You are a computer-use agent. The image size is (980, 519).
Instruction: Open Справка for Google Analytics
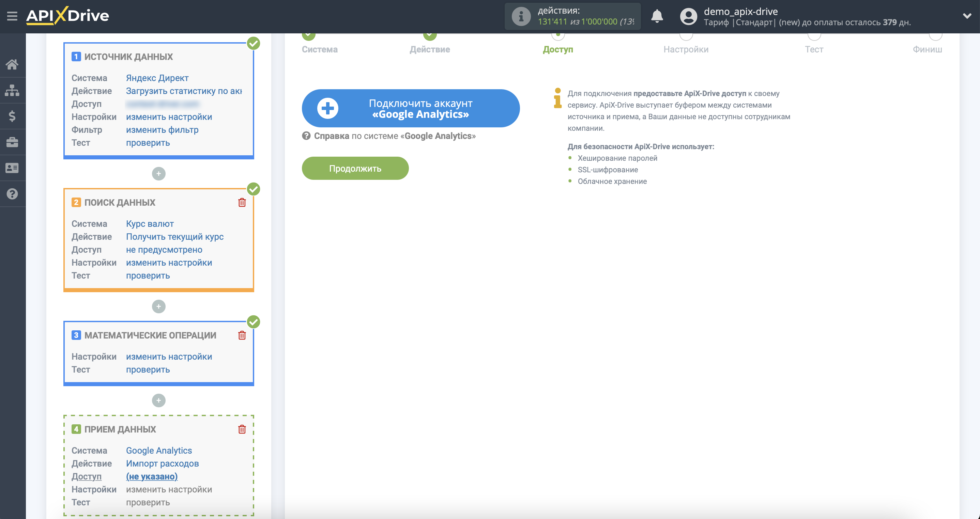pyautogui.click(x=395, y=136)
